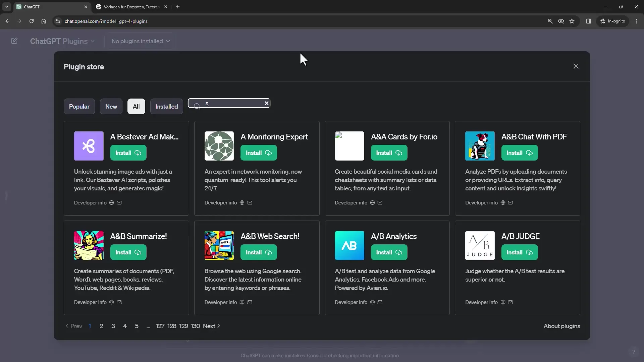The image size is (644, 362).
Task: Install A/B JUDGE plugin
Action: pyautogui.click(x=519, y=252)
